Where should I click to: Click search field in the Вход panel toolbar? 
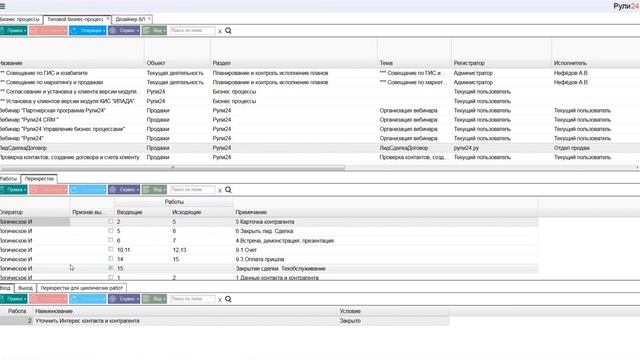pyautogui.click(x=192, y=299)
